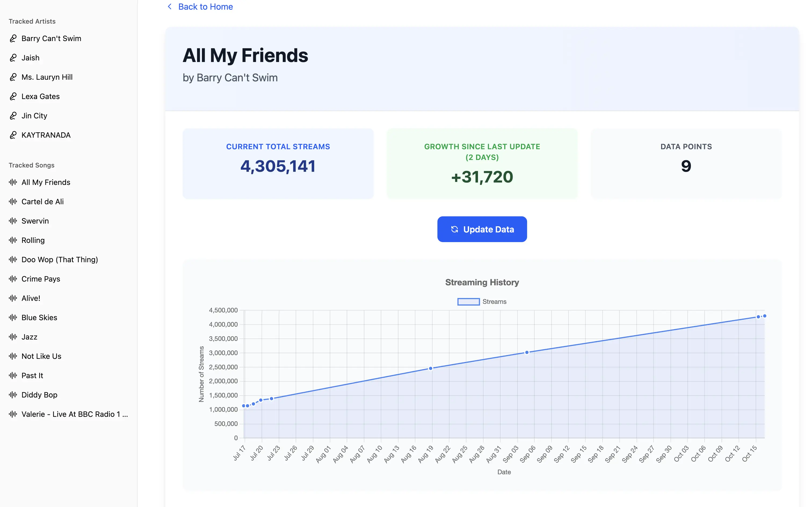Go Back to Home
The image size is (812, 507).
pyautogui.click(x=205, y=7)
